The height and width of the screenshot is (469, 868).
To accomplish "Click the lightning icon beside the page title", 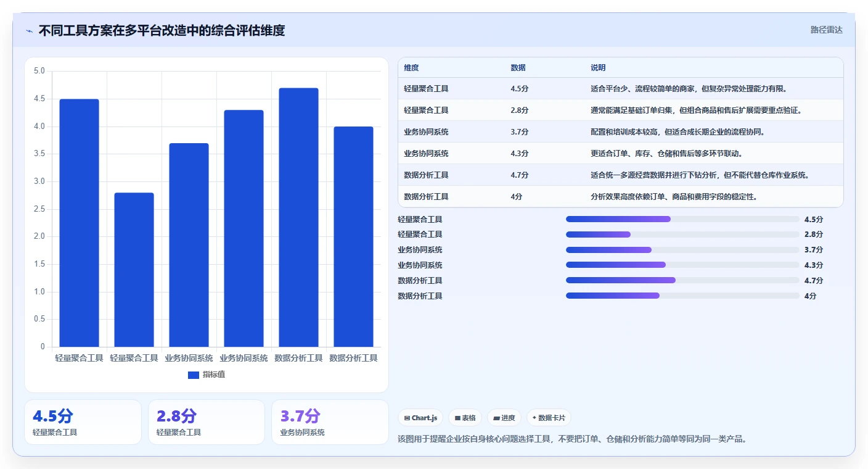I will 29,31.
